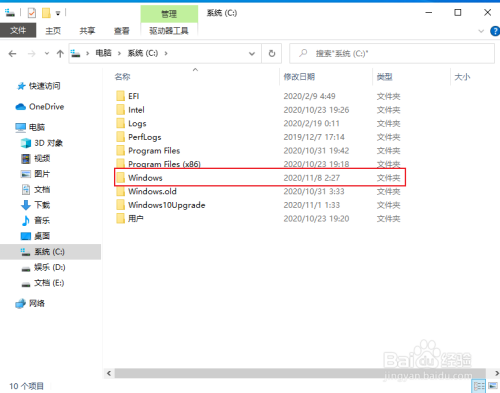Select the Program Files (x86) folder name
Screen dimensions: 500x393
point(164,164)
